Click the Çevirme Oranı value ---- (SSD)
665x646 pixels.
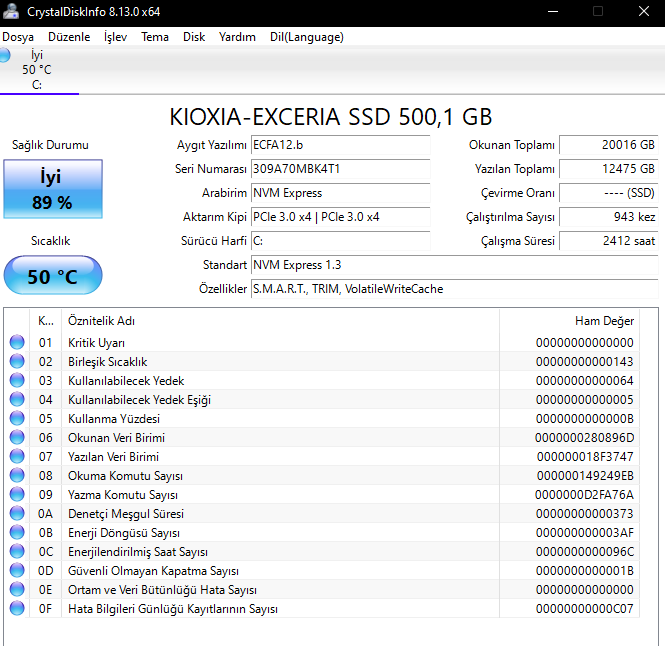(609, 193)
